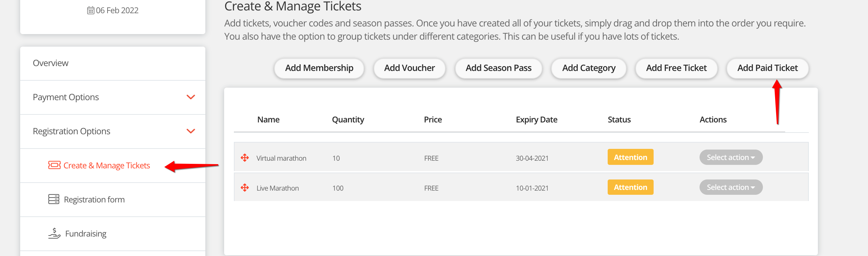Click the Registration form icon
The width and height of the screenshot is (868, 256).
point(54,199)
